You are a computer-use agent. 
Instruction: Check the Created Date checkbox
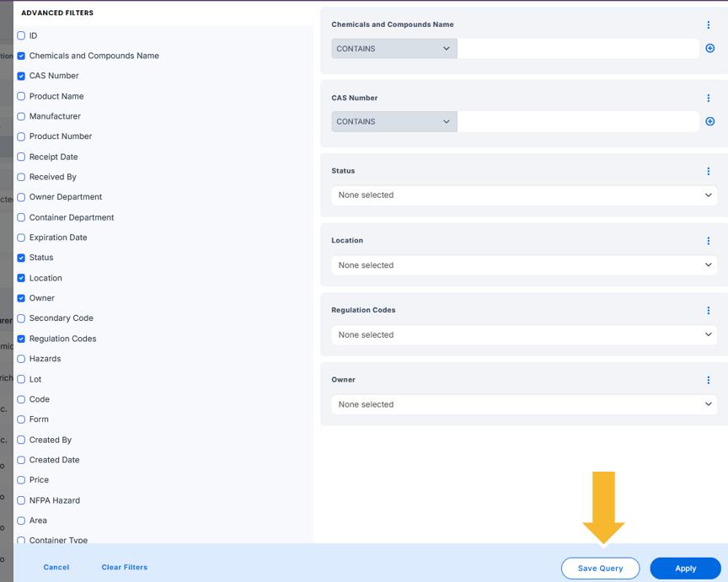[x=21, y=460]
